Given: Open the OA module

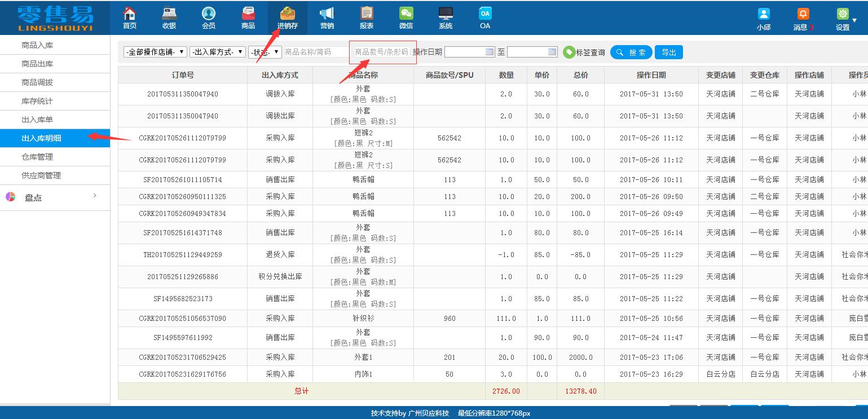Looking at the screenshot, I should point(484,17).
